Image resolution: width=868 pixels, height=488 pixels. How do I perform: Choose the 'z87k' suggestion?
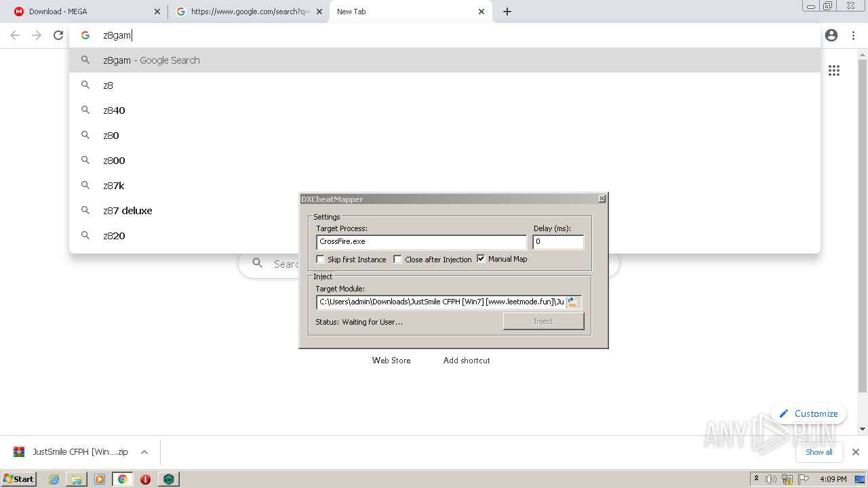point(445,186)
